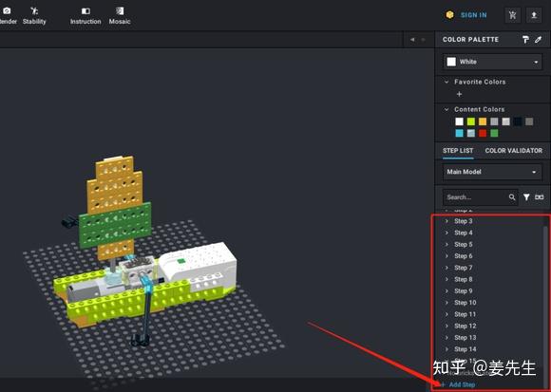551x392 pixels.
Task: Pick the cyan blue color swatch
Action: click(459, 133)
